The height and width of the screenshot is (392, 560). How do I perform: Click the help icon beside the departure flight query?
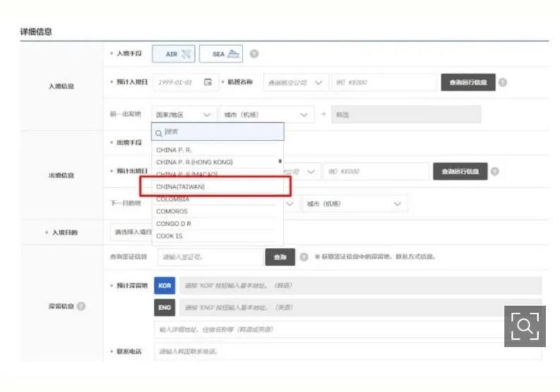coord(495,172)
